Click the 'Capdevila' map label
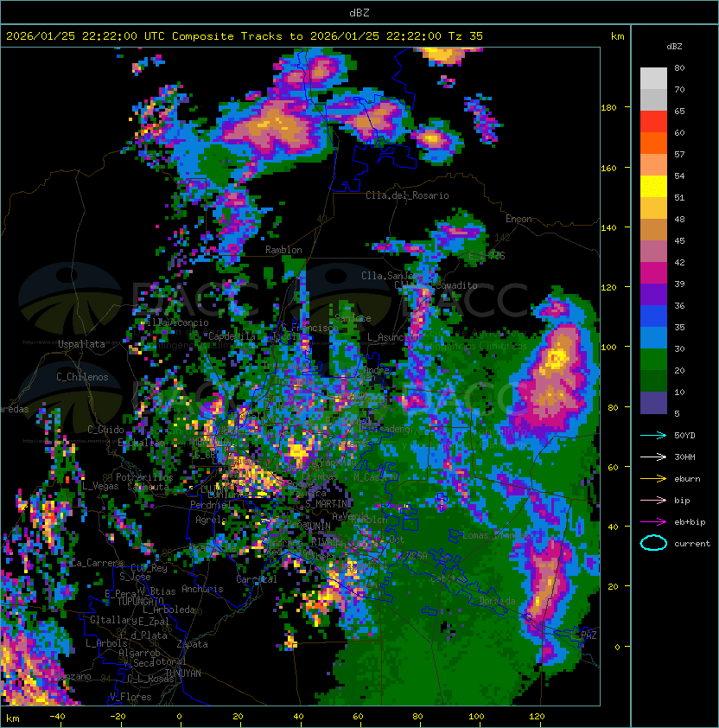Image resolution: width=719 pixels, height=728 pixels. pos(232,336)
